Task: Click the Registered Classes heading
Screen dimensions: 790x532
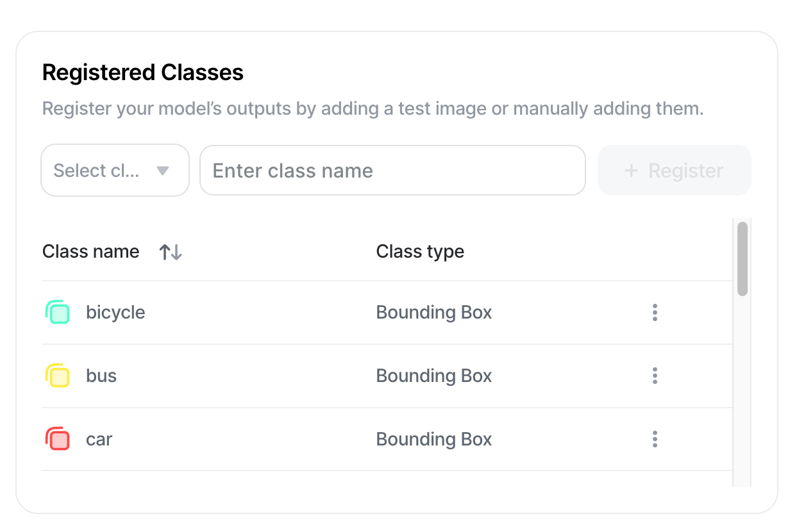Action: (143, 72)
